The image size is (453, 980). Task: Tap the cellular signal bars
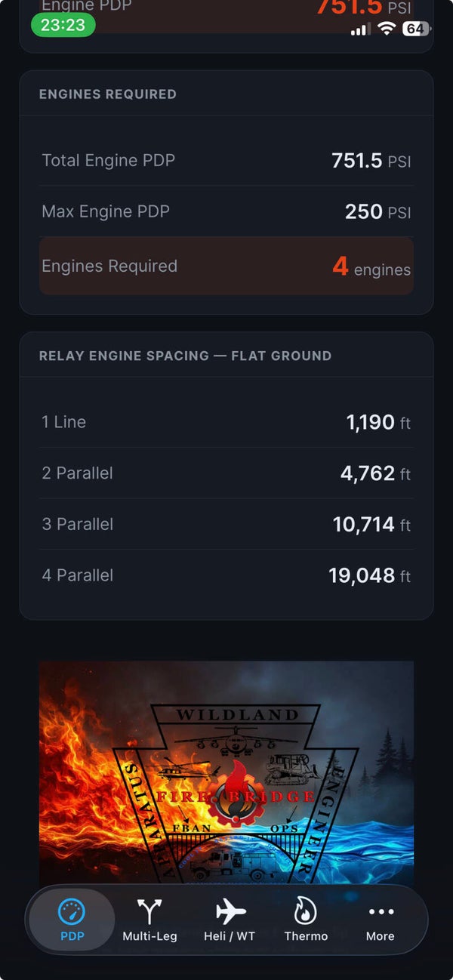click(x=361, y=29)
